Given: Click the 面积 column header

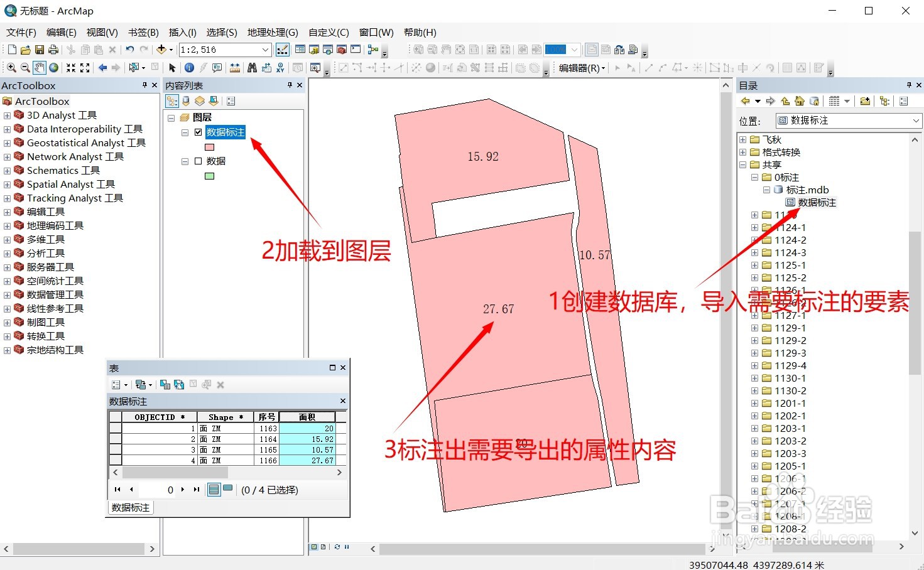Looking at the screenshot, I should coord(307,417).
